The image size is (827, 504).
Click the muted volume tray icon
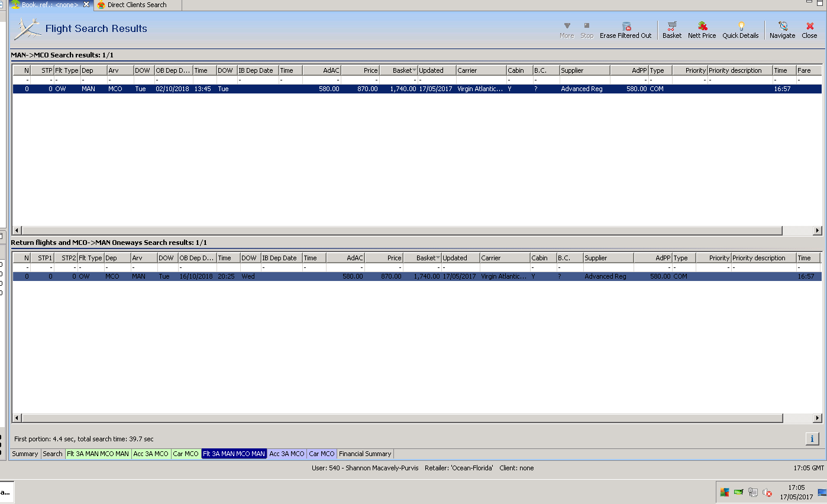(x=767, y=492)
